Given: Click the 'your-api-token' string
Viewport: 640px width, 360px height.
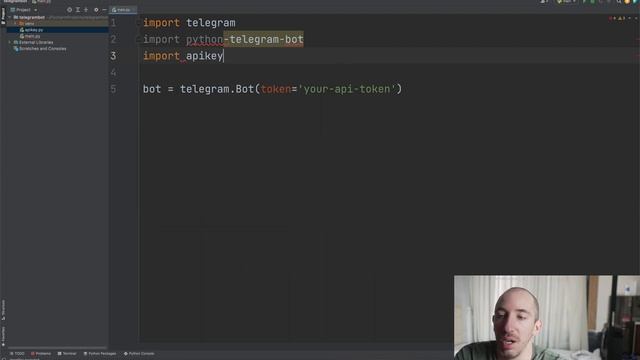Looking at the screenshot, I should click(x=347, y=89).
